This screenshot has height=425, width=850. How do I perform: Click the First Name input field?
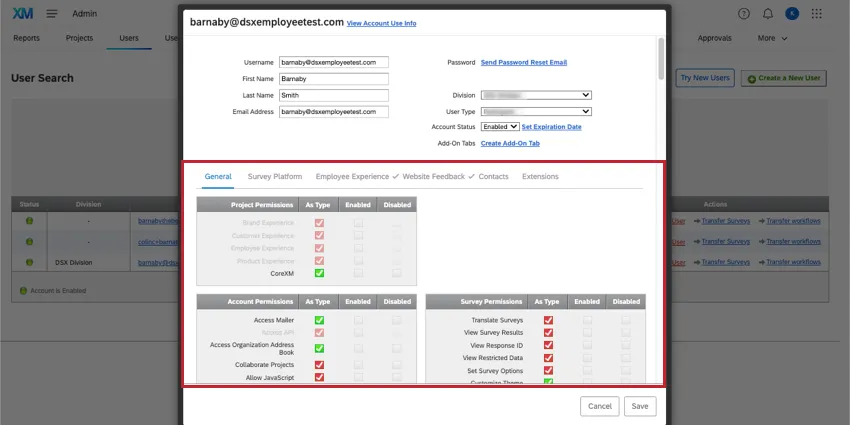click(333, 79)
